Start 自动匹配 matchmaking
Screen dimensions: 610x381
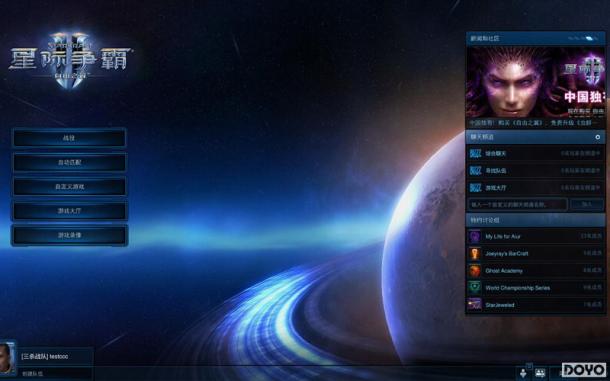pyautogui.click(x=69, y=162)
